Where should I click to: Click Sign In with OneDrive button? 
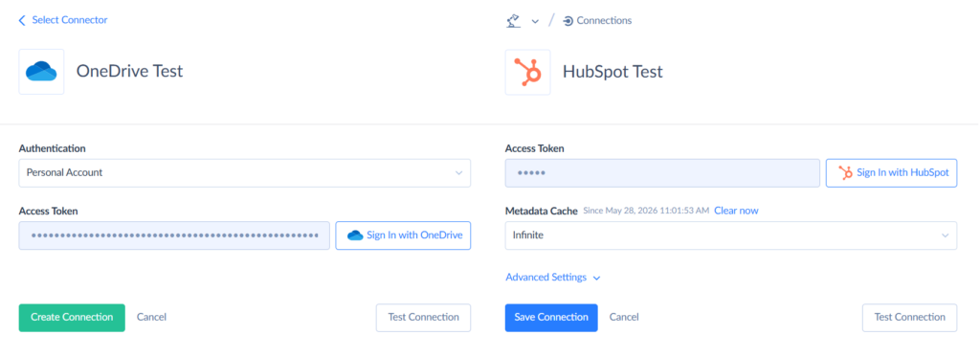pos(403,235)
